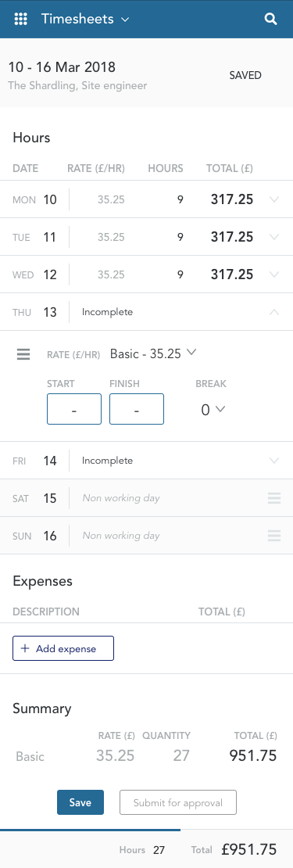Expand the Friday 14 row chevron
Viewport: 293px width, 868px height.
[273, 461]
